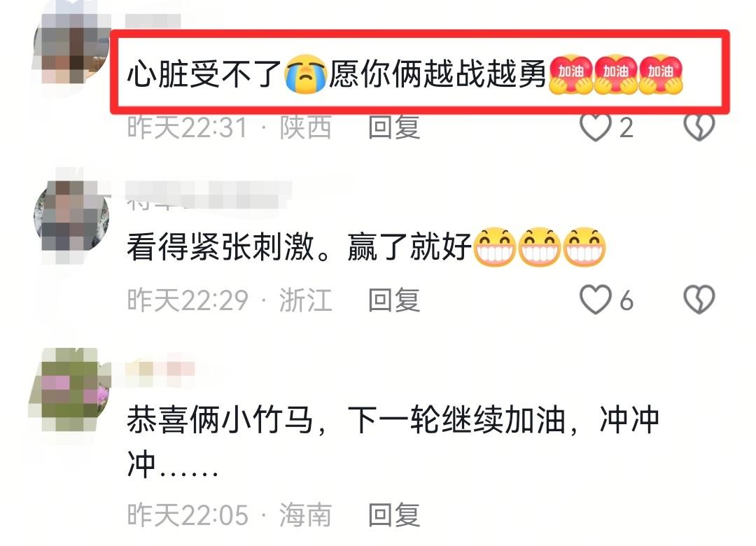Tap the first grinning emoji
The height and width of the screenshot is (546, 756).
tap(495, 246)
